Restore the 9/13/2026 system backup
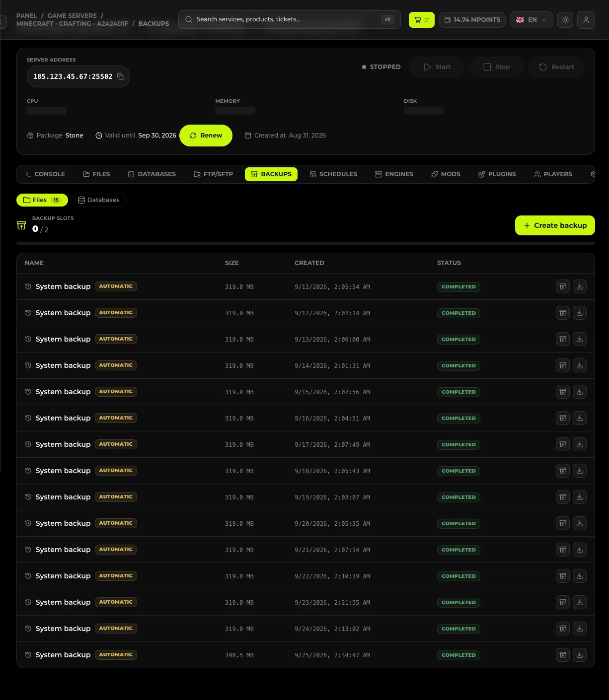The width and height of the screenshot is (609, 700). point(563,339)
